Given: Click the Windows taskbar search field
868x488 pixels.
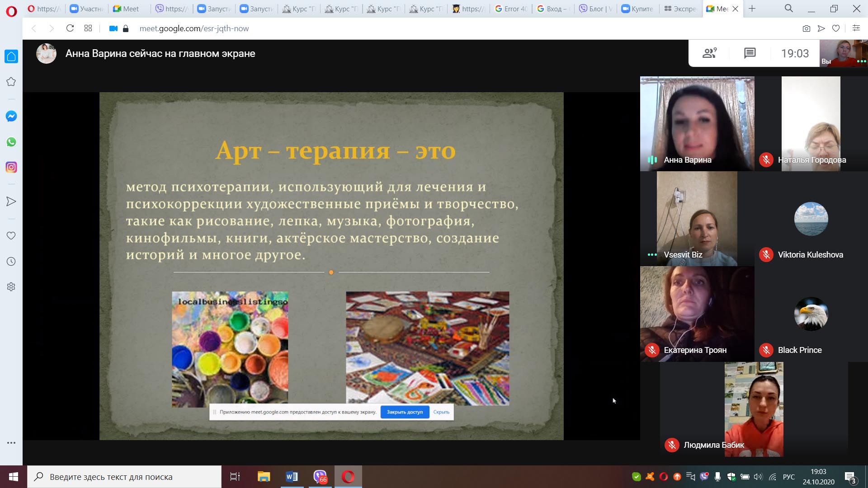Looking at the screenshot, I should pyautogui.click(x=124, y=477).
